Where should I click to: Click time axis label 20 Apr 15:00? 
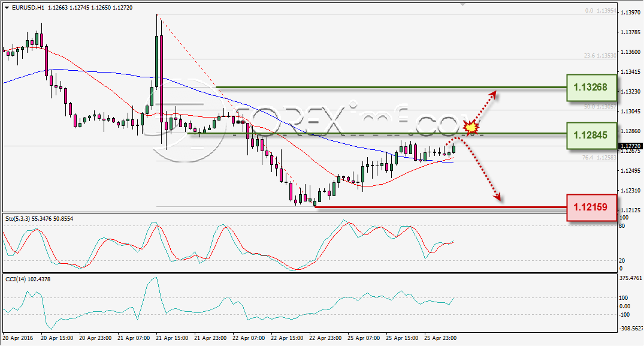[x=57, y=338]
